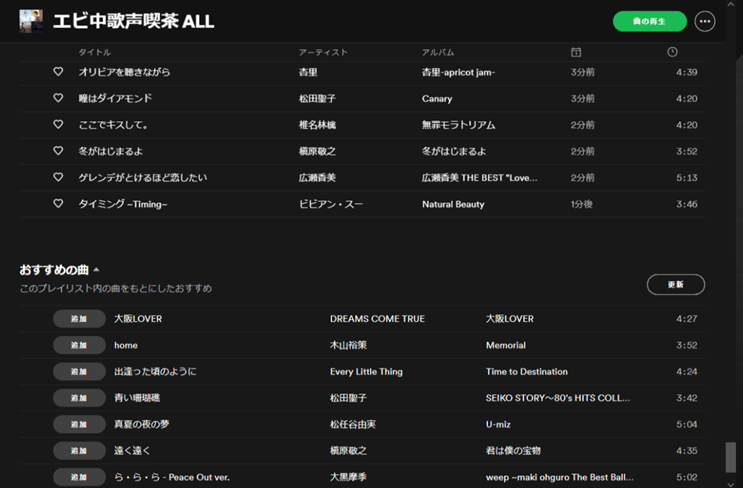743x488 pixels.
Task: Click the scrollbar down arrow
Action: (x=731, y=484)
